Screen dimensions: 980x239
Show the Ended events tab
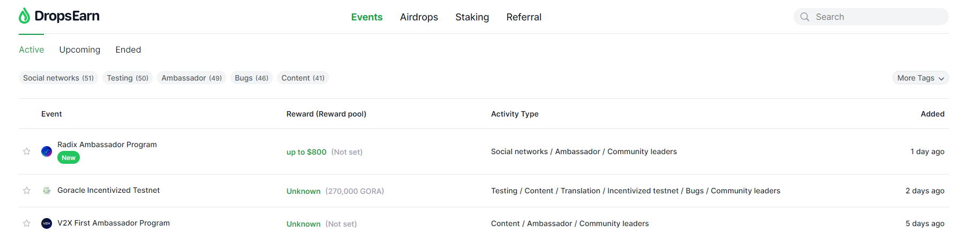coord(128,49)
